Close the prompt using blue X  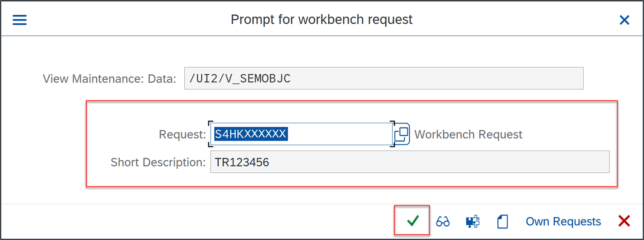(624, 20)
